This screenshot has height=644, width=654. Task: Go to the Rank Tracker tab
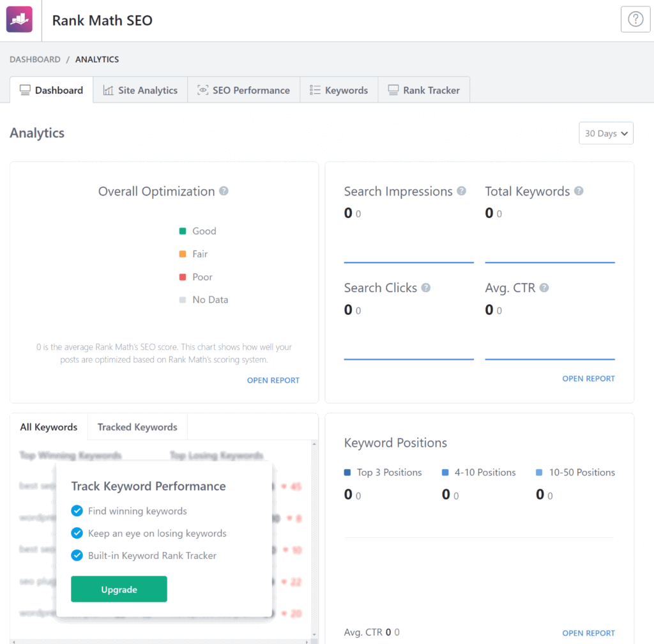click(x=423, y=90)
